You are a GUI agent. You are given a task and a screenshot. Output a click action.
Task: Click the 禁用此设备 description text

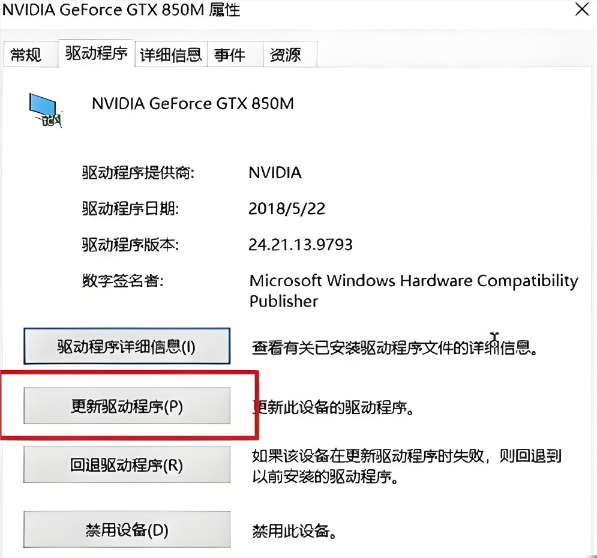coord(295,531)
